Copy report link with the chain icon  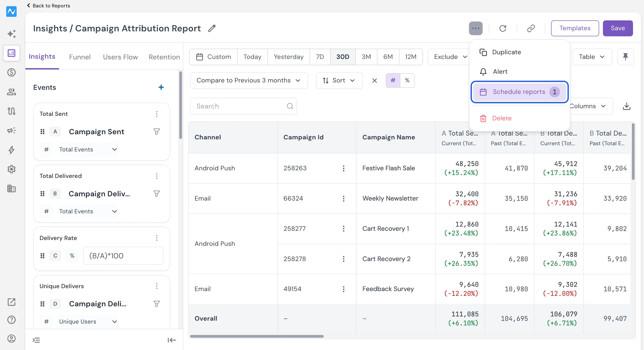[531, 28]
